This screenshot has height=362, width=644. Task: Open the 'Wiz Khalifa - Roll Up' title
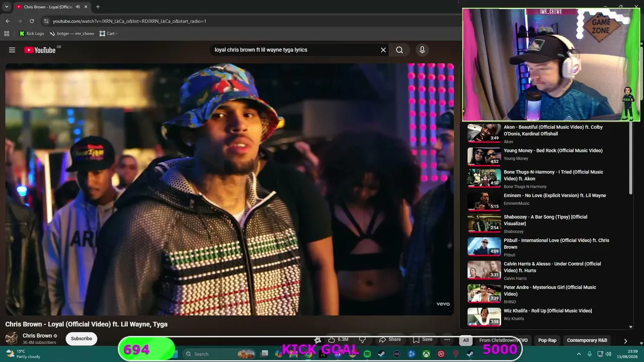click(547, 311)
